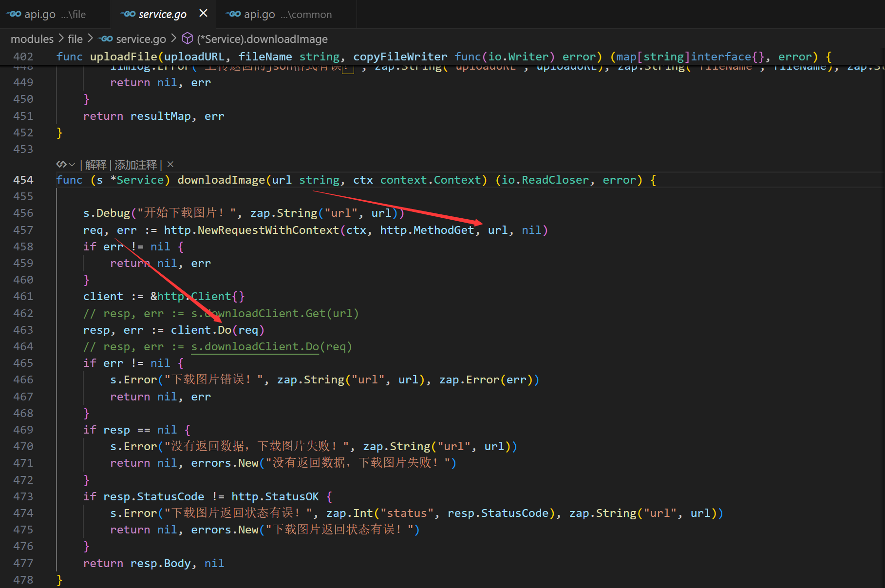Viewport: 885px width, 588px height.
Task: Click service.go in the breadcrumb path
Action: (x=141, y=39)
